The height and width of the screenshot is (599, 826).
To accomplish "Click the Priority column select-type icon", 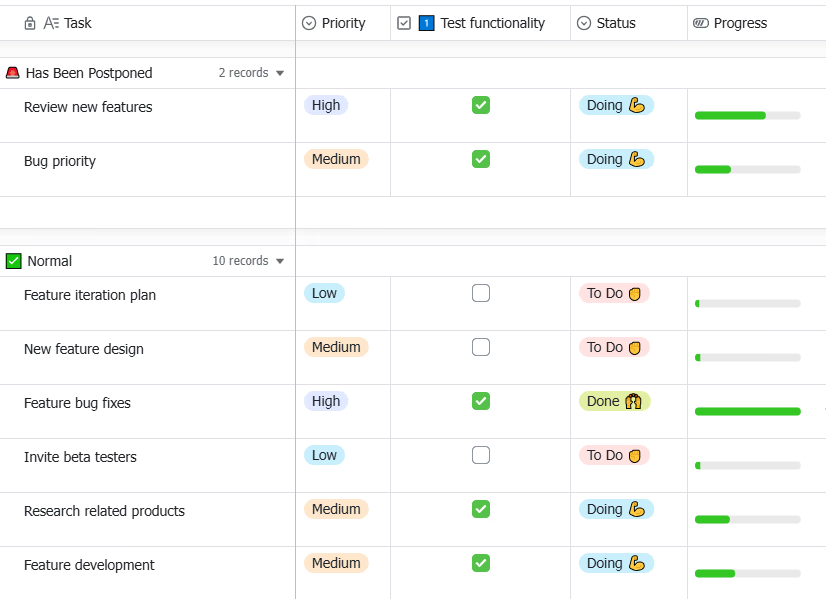I will click(309, 23).
